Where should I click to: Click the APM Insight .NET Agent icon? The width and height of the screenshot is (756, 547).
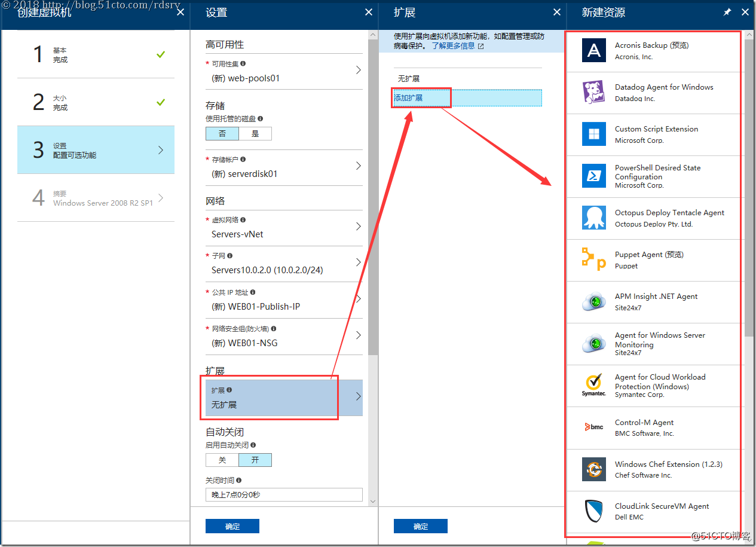pos(593,302)
